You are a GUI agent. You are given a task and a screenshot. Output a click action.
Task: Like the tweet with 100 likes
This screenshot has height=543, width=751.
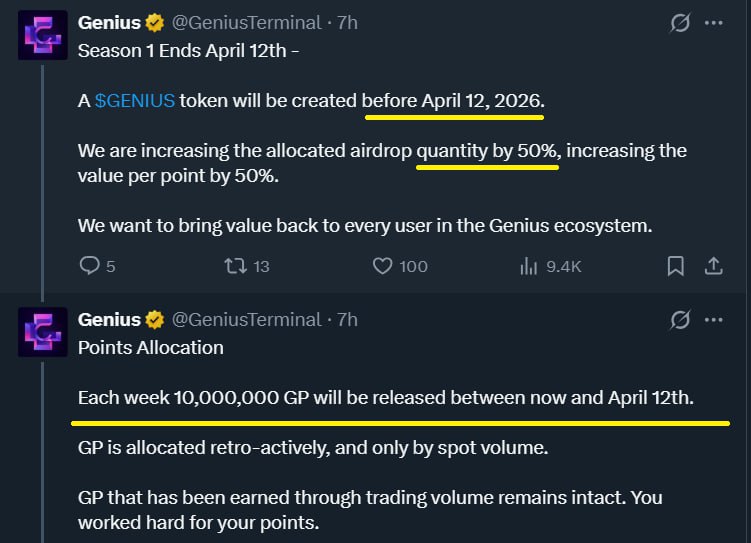coord(382,266)
